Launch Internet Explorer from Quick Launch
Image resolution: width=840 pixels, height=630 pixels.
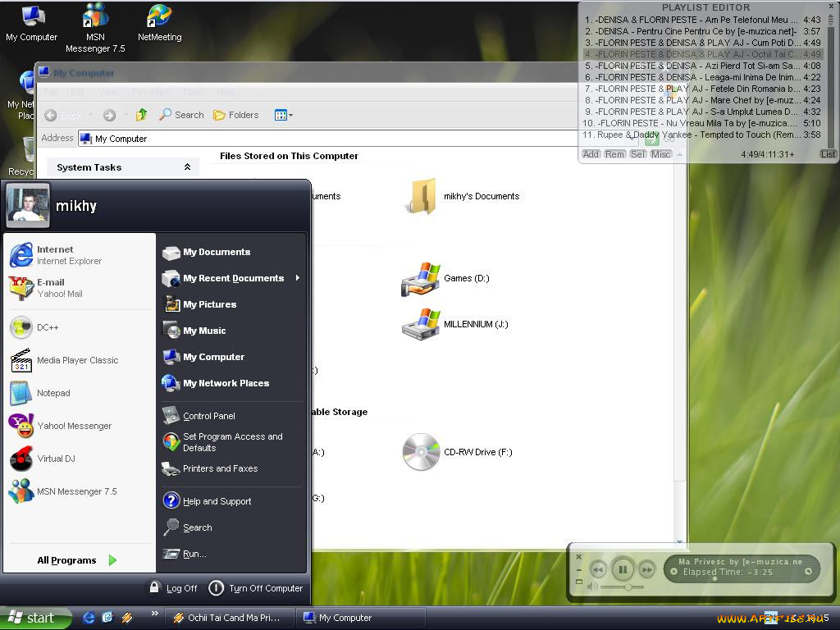(89, 618)
